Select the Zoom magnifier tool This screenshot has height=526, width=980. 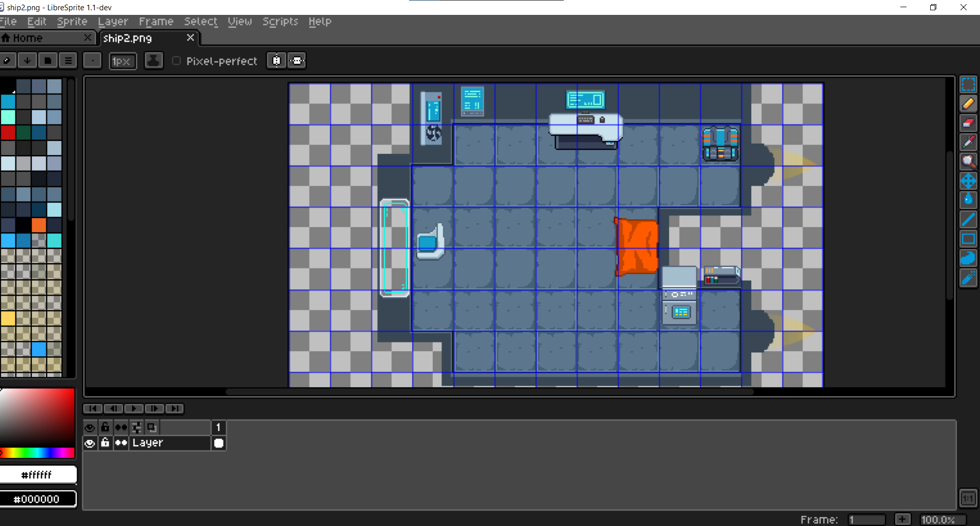[968, 162]
